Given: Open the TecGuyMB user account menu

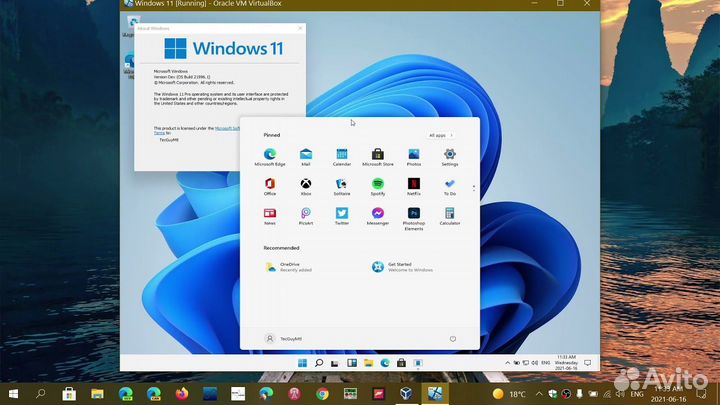Looking at the screenshot, I should click(283, 339).
